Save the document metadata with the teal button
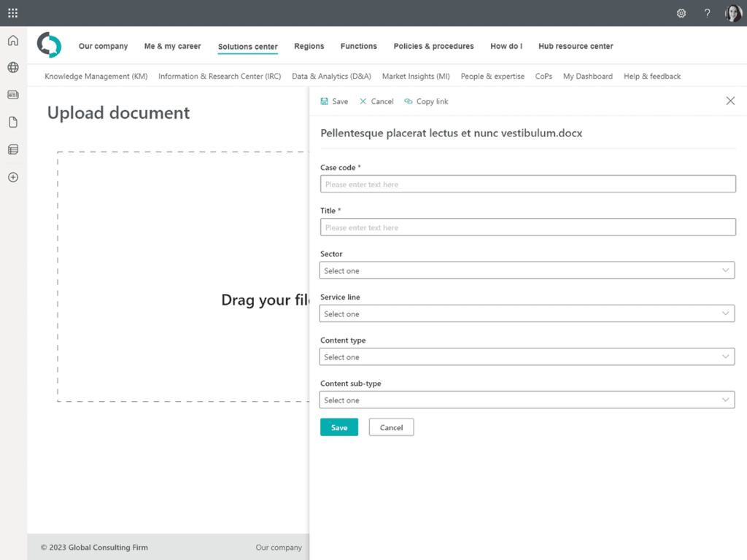This screenshot has width=747, height=560. point(338,427)
